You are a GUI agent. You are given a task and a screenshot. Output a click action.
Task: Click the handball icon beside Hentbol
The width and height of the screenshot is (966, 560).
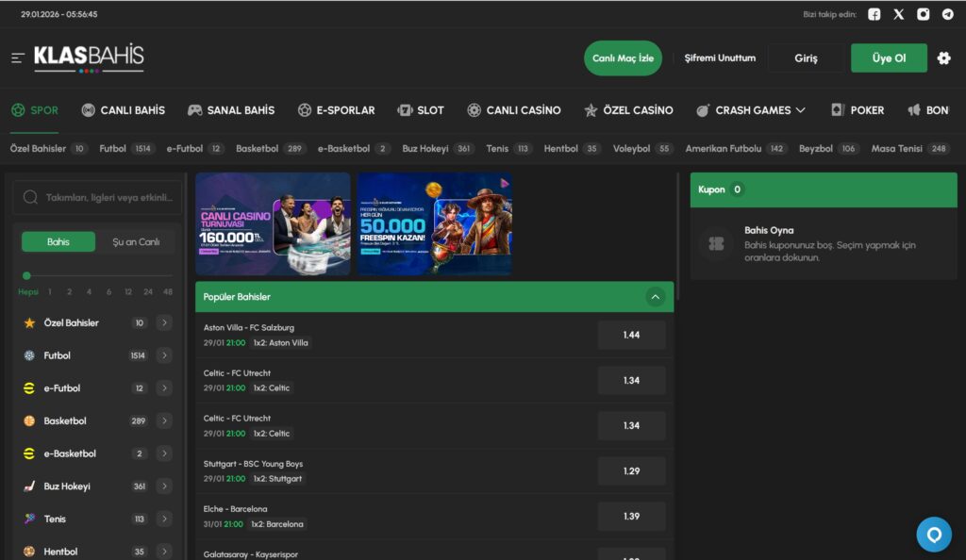pos(29,552)
